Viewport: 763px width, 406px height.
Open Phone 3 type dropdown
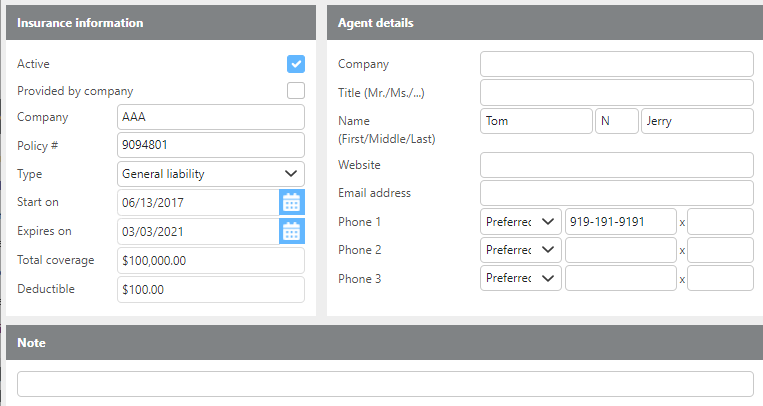(520, 278)
